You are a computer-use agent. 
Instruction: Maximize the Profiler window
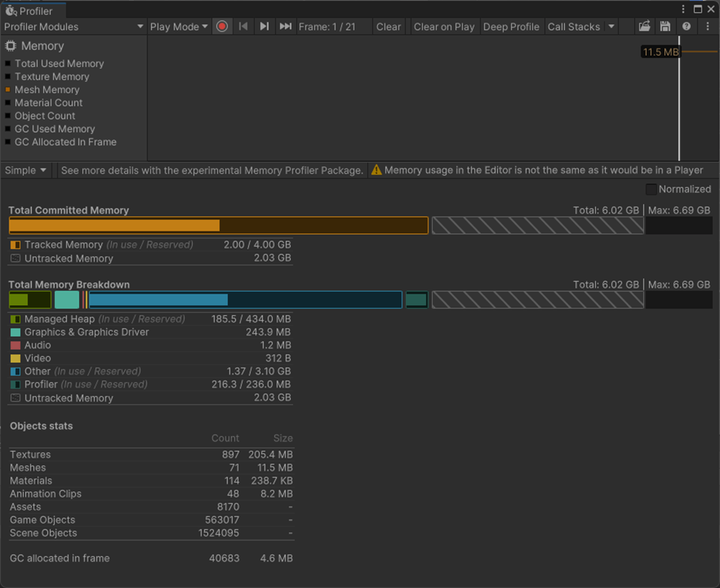click(698, 9)
